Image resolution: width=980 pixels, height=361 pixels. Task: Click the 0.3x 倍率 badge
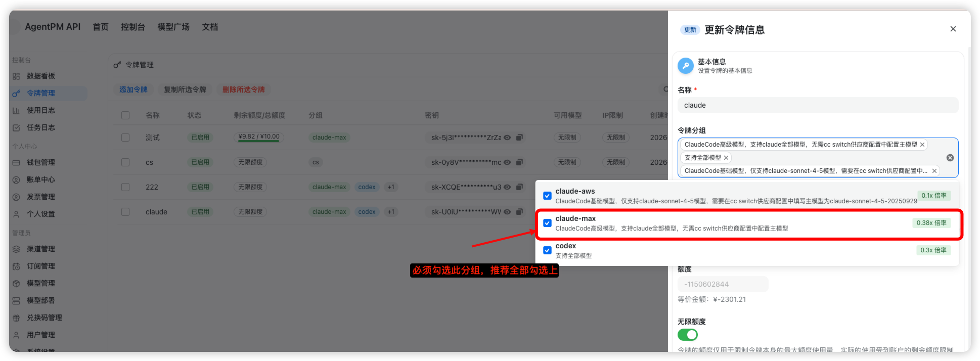[x=933, y=250]
